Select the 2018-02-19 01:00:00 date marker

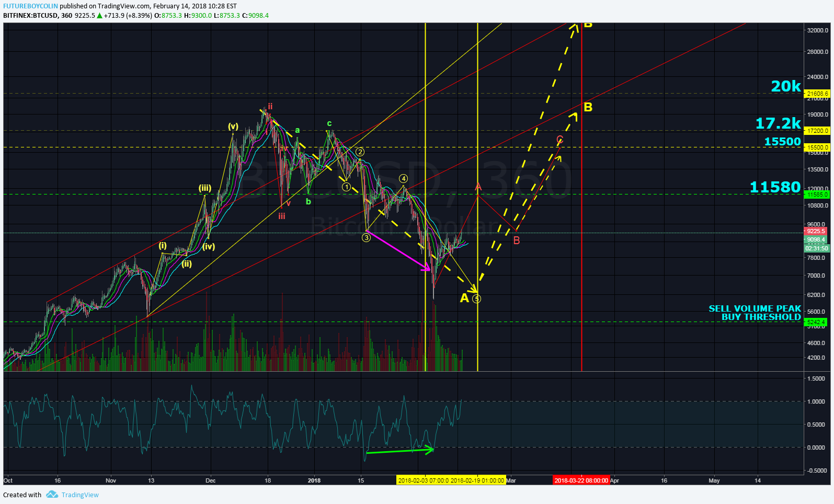(x=477, y=480)
